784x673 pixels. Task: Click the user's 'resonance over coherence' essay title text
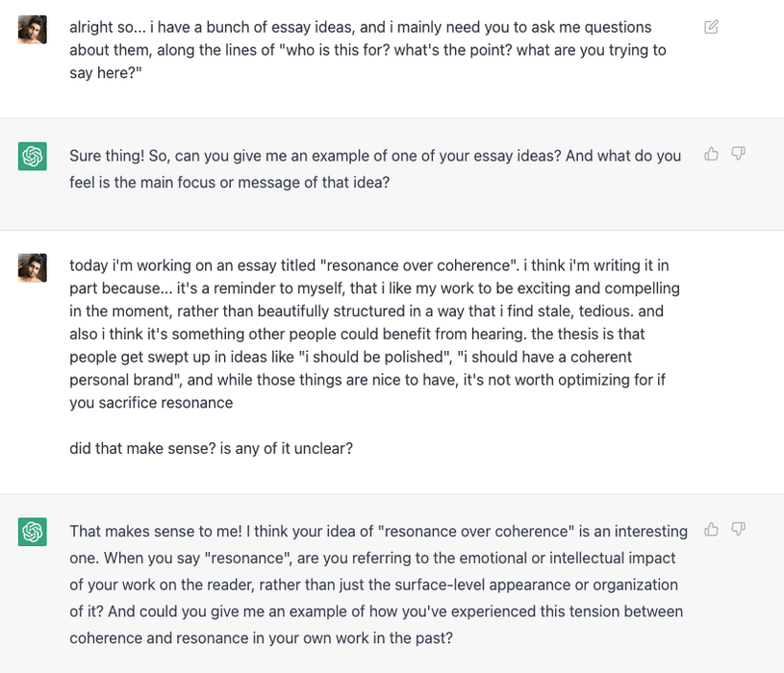point(418,265)
